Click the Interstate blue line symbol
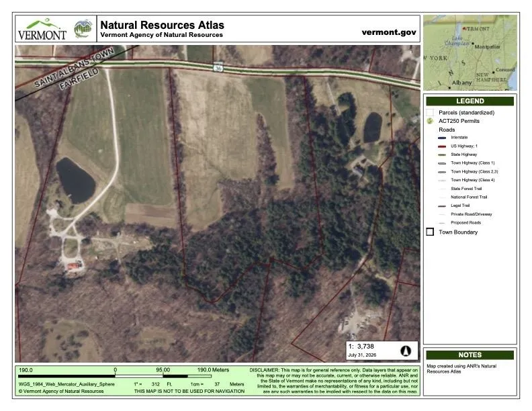This screenshot has width=532, height=411. click(442, 138)
